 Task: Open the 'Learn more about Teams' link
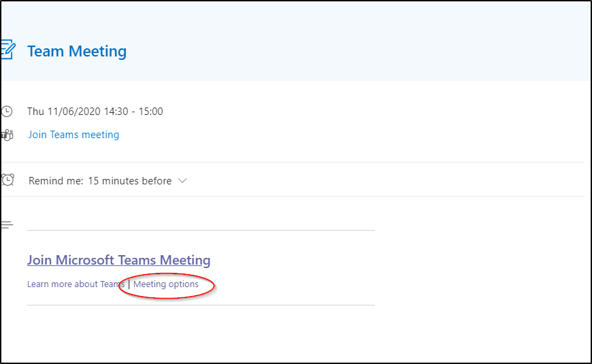pos(76,284)
